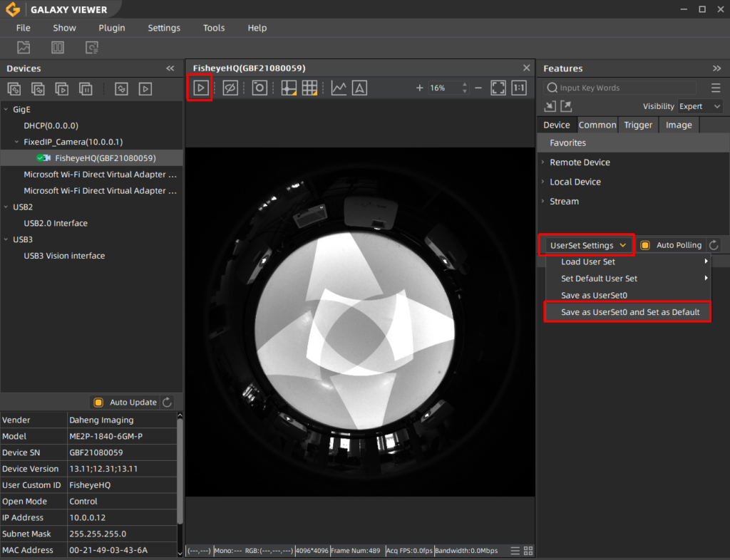Switch to the Trigger tab
Screen dimensions: 730x560
point(638,125)
